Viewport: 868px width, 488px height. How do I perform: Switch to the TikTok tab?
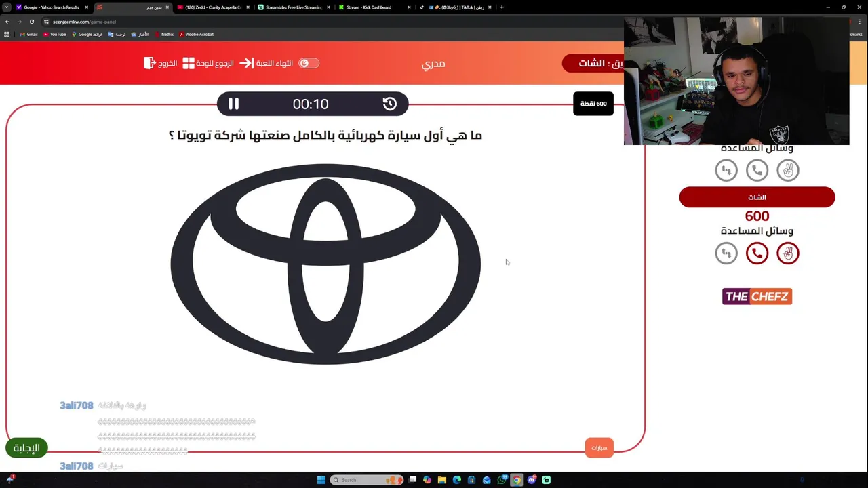click(456, 7)
